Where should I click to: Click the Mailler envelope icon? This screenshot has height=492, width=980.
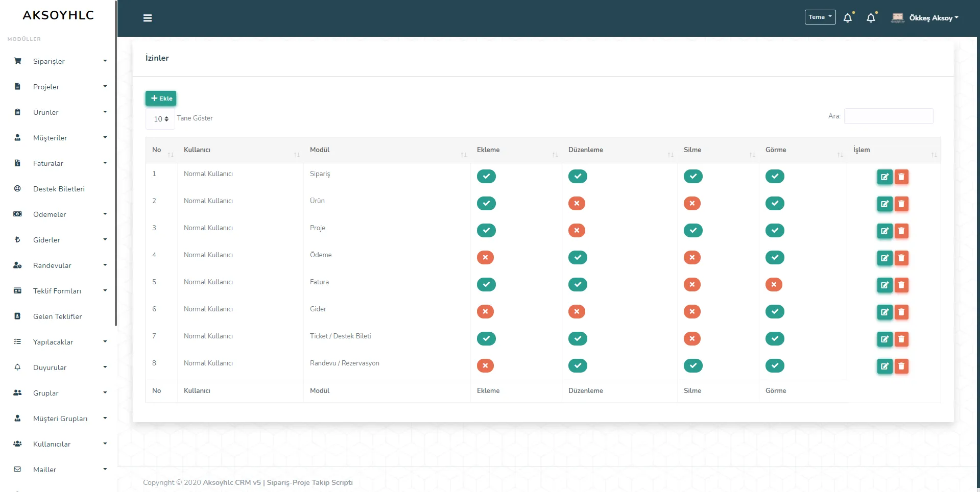(x=17, y=470)
